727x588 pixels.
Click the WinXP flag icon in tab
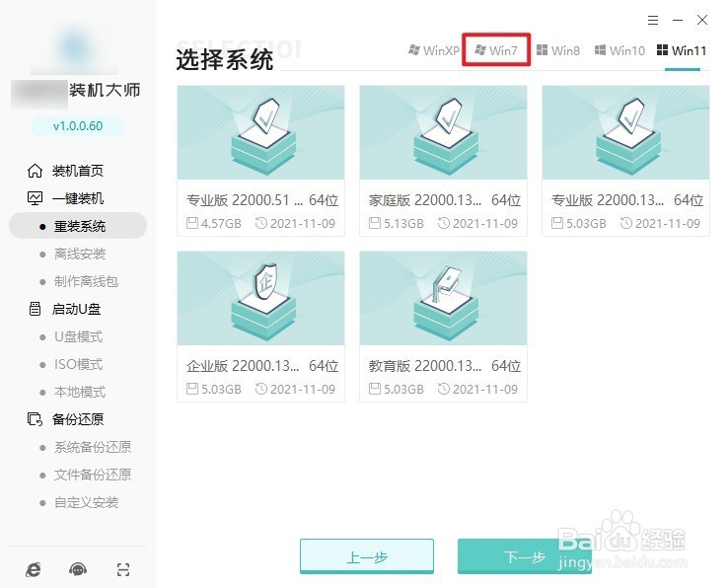point(414,49)
